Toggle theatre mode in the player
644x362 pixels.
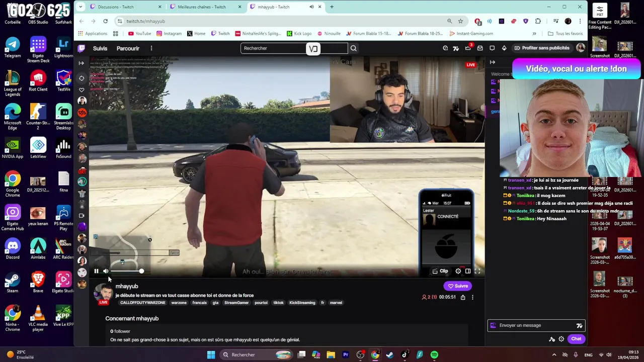468,271
